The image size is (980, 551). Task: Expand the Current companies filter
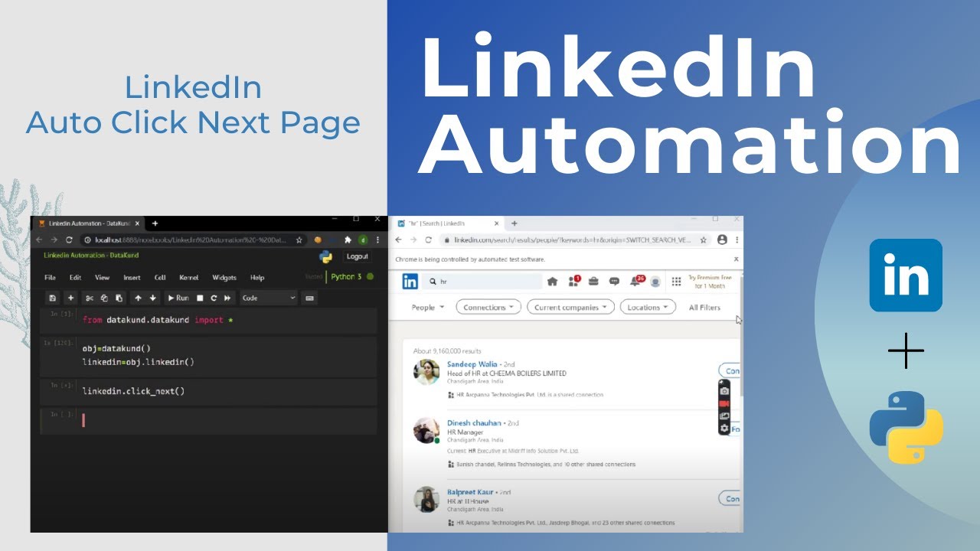571,307
